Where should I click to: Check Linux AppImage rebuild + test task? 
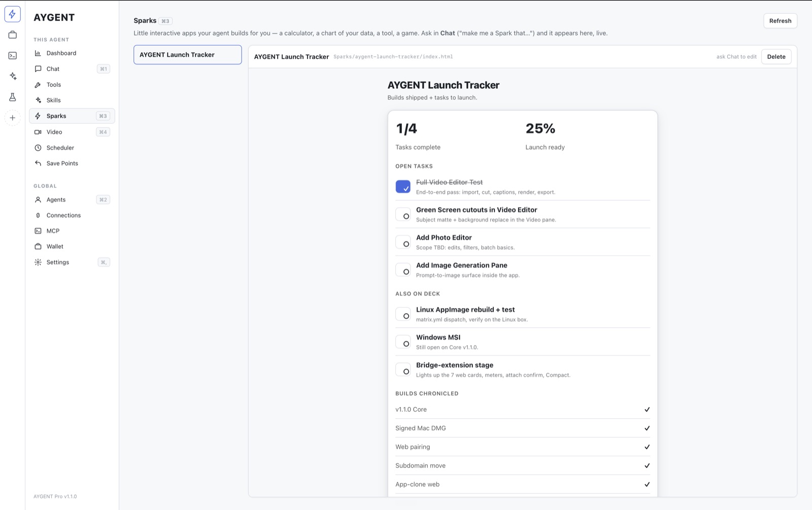click(x=403, y=315)
